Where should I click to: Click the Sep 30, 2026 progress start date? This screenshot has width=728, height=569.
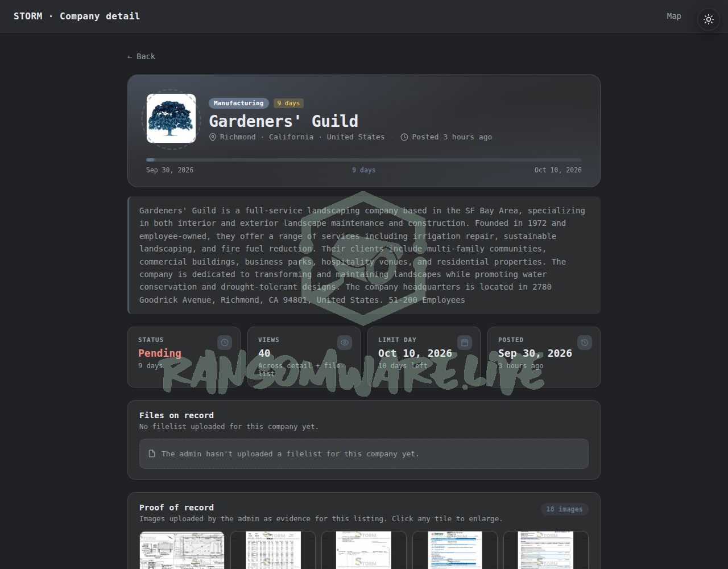coord(169,170)
